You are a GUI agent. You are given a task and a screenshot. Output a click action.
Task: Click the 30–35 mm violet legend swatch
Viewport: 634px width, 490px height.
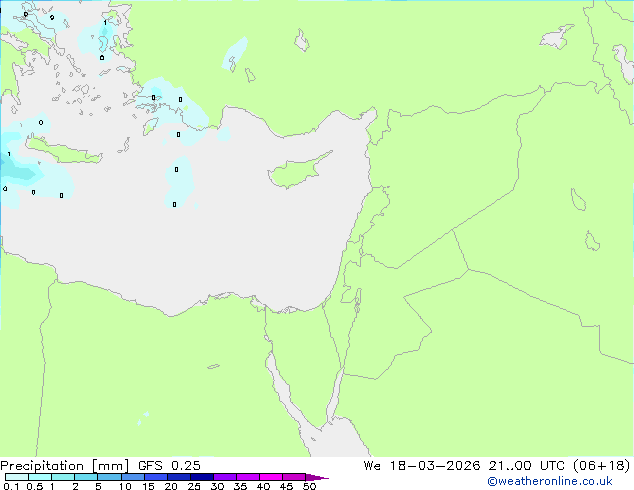point(225,477)
